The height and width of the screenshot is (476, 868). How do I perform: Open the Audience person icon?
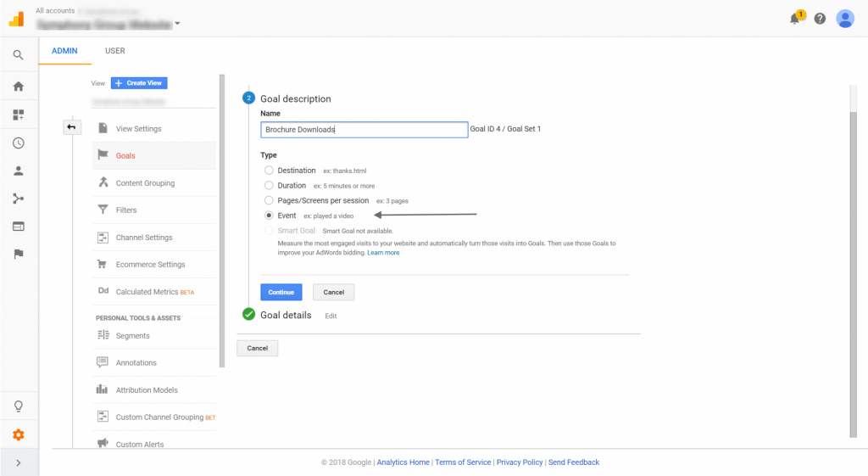pyautogui.click(x=18, y=171)
